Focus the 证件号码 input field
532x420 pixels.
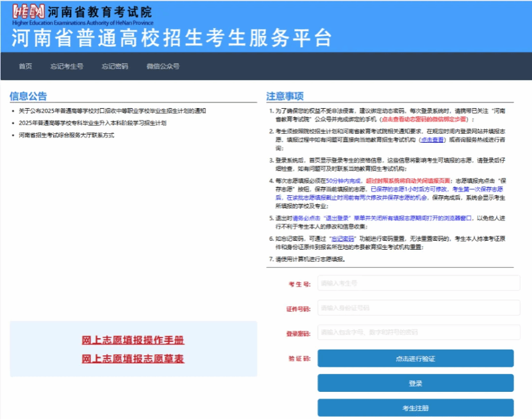click(x=419, y=308)
